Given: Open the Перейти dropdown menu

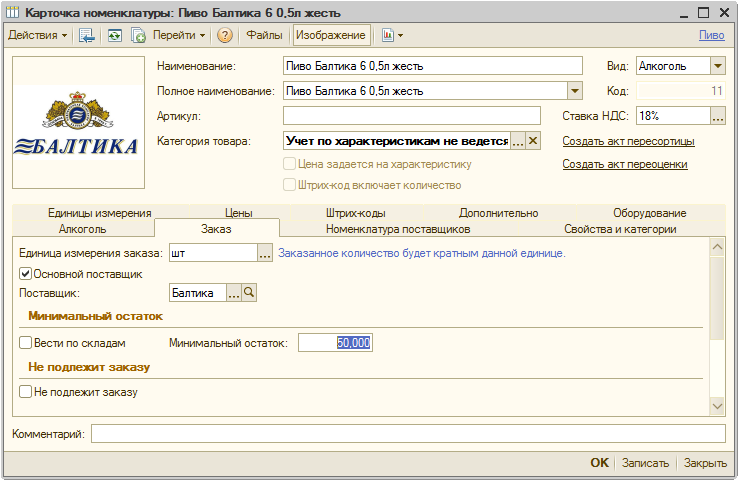Looking at the screenshot, I should [x=179, y=35].
